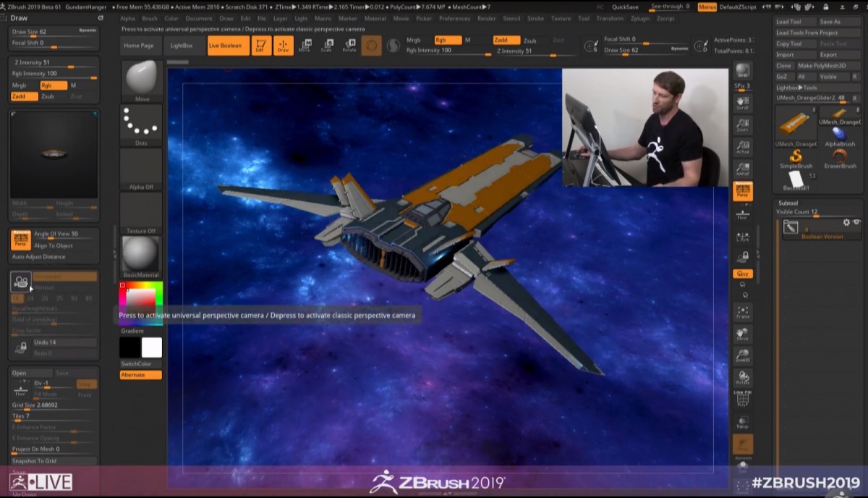This screenshot has width=868, height=498.
Task: Enable Zsub mode in the top toolbar
Action: point(529,41)
